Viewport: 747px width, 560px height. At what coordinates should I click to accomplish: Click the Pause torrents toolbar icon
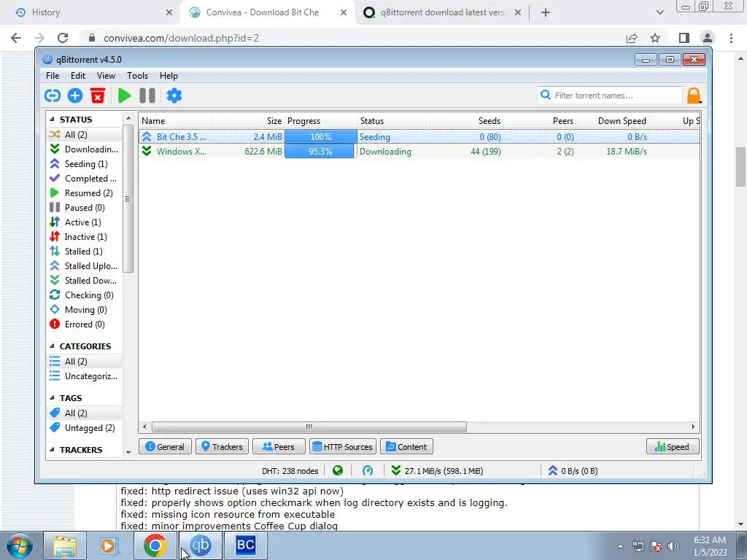147,96
